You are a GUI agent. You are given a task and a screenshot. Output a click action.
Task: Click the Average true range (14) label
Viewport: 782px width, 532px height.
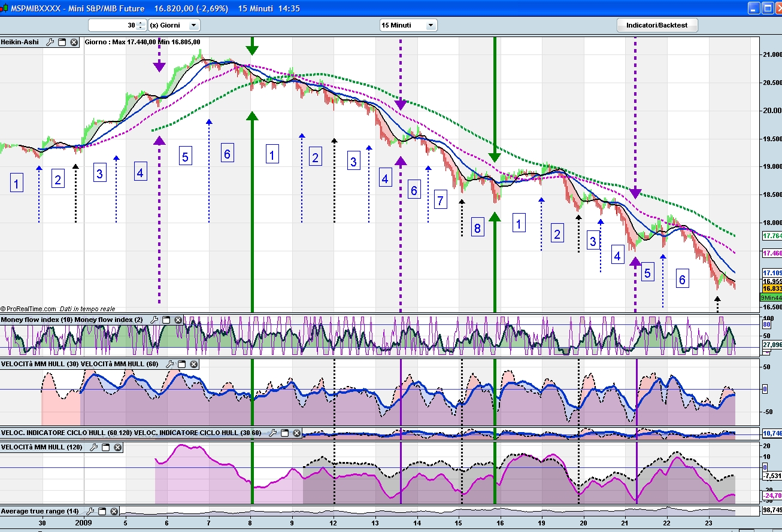tap(40, 511)
